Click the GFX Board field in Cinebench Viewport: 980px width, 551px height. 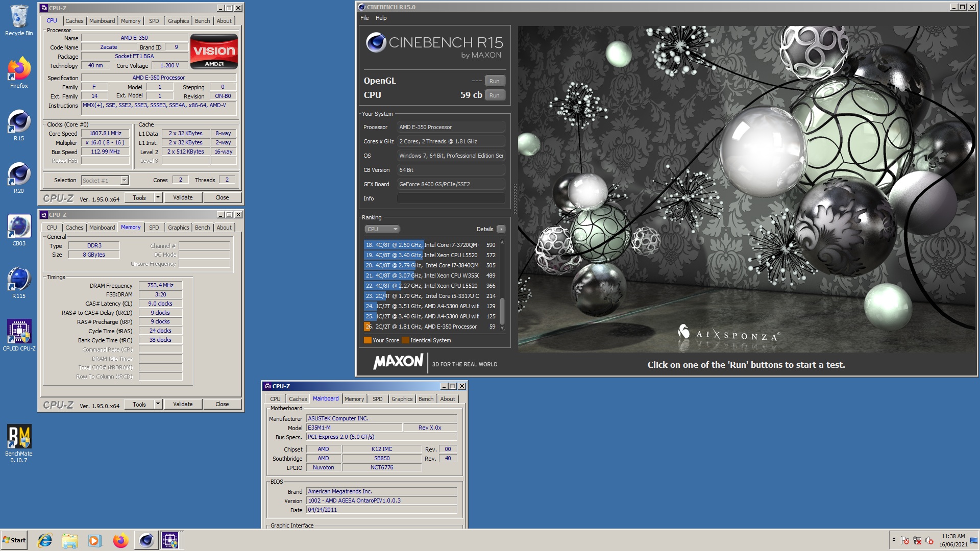tap(451, 184)
